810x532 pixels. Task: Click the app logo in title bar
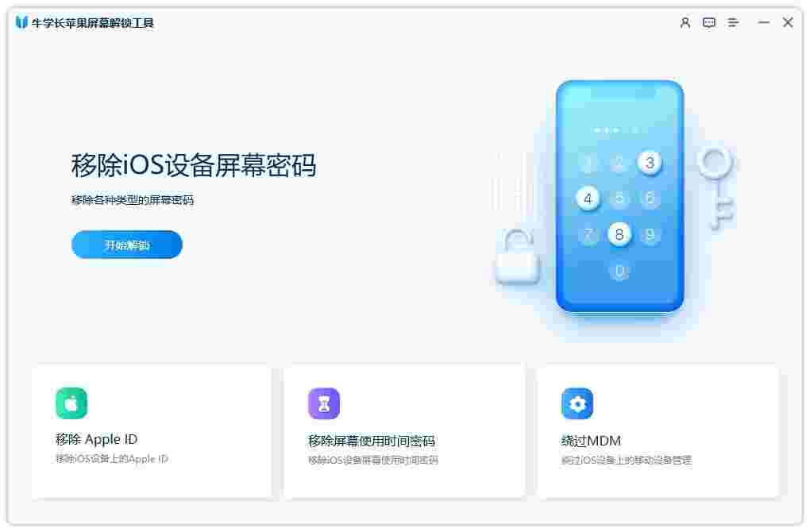21,22
